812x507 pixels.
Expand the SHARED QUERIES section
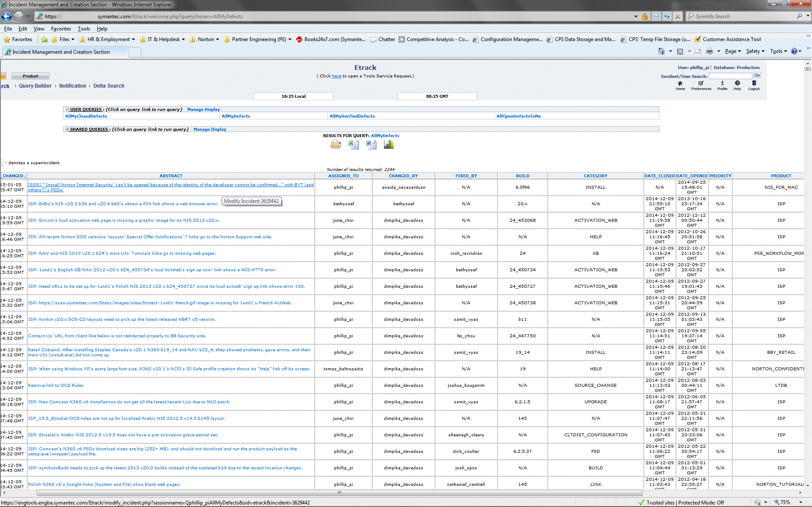tap(67, 130)
